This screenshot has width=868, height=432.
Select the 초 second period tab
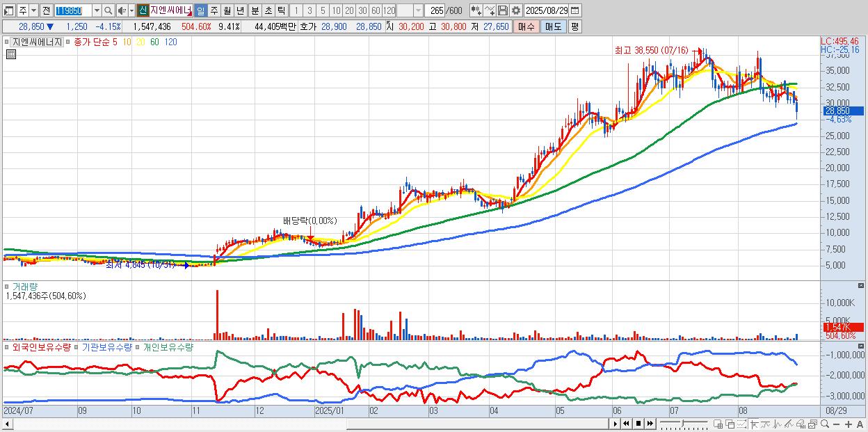[268, 10]
